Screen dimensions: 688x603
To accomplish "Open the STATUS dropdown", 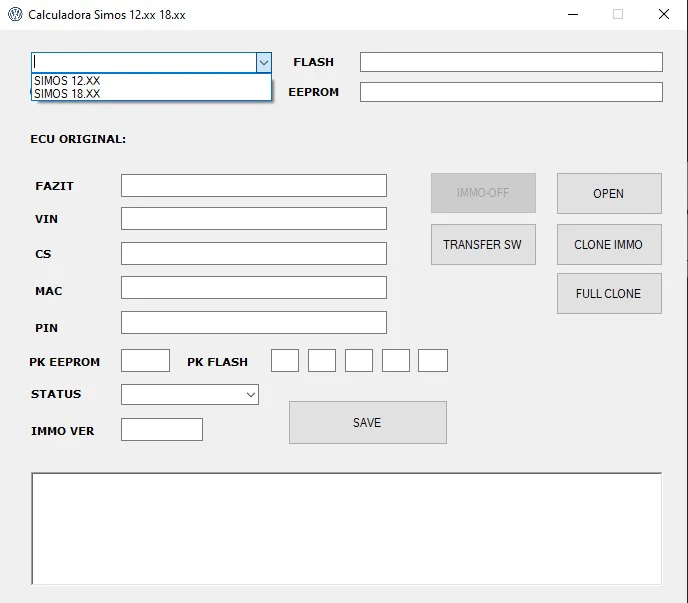I will point(190,395).
